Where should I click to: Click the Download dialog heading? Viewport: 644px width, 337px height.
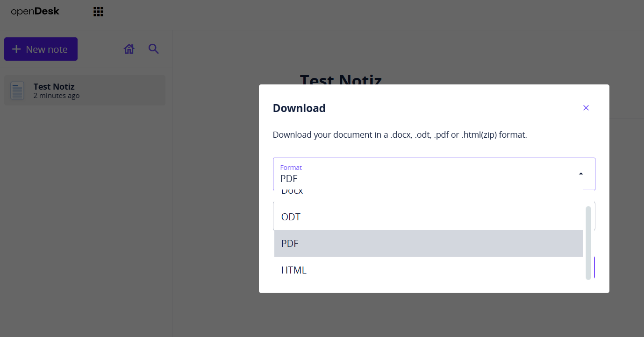coord(299,108)
